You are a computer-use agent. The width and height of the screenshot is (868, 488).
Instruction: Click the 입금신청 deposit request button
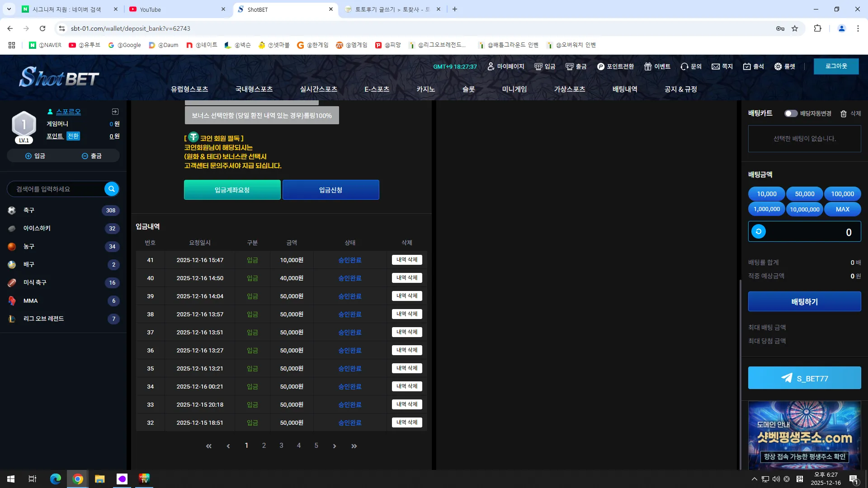[x=331, y=190]
